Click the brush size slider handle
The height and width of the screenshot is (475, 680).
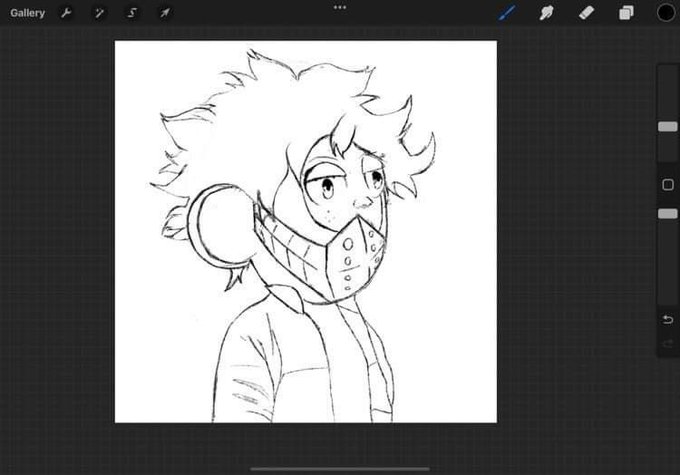[668, 126]
